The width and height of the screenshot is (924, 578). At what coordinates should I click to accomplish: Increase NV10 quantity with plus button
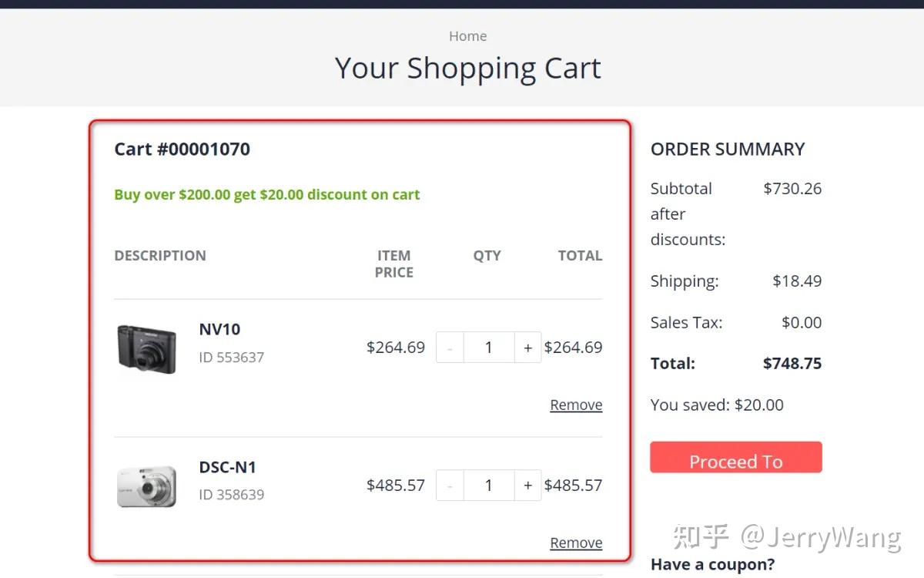coord(528,347)
